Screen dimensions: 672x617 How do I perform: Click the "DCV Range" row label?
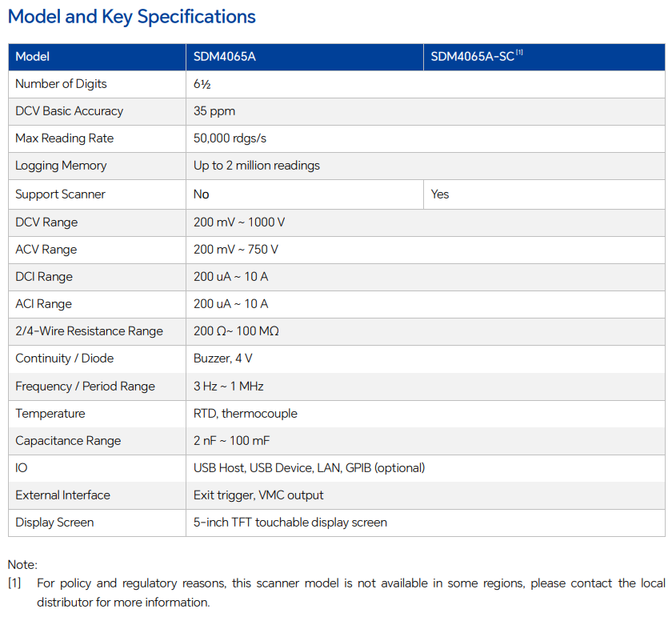(46, 222)
